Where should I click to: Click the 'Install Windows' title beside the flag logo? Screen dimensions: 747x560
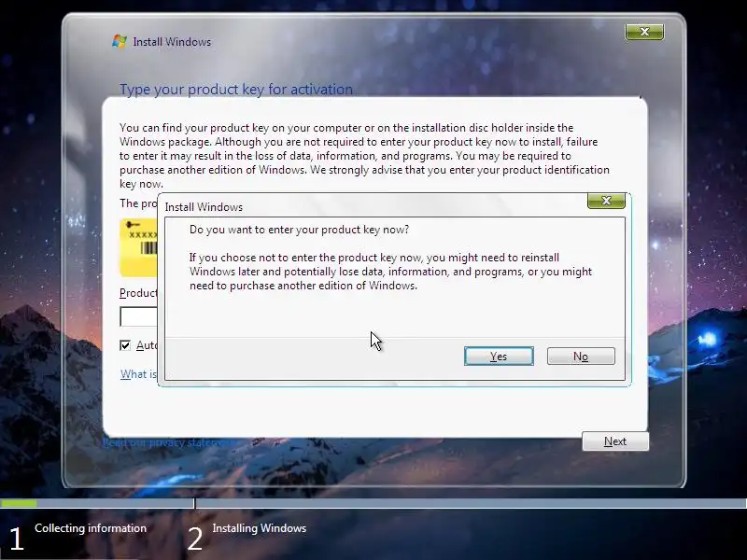172,42
